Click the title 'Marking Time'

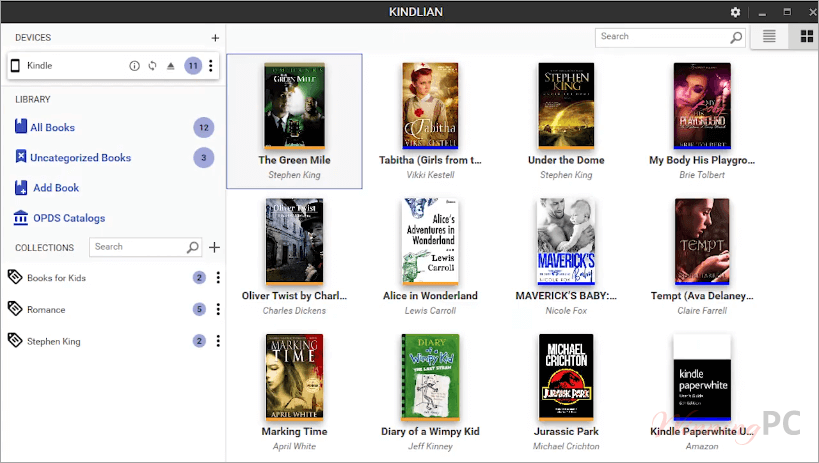(x=295, y=432)
